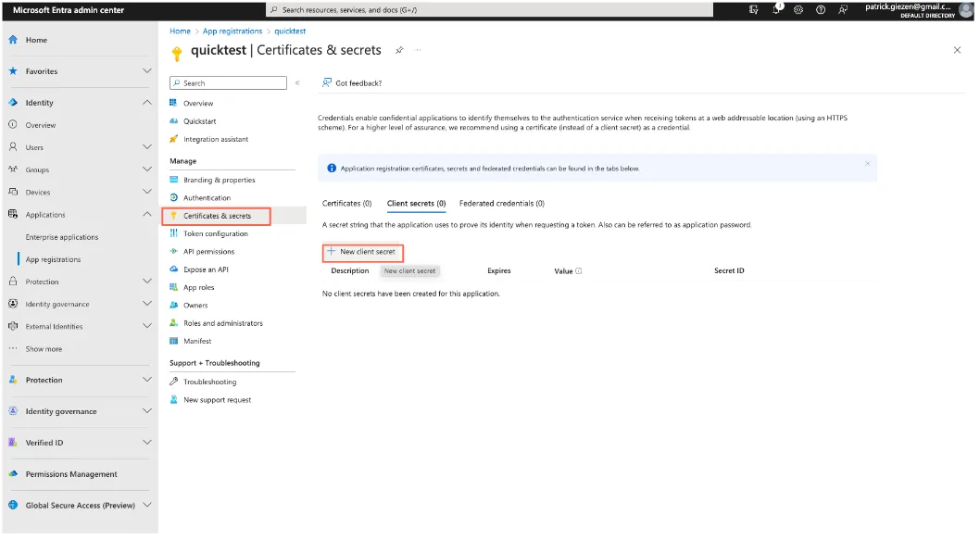The height and width of the screenshot is (539, 980).
Task: Click the user account avatar
Action: (965, 9)
